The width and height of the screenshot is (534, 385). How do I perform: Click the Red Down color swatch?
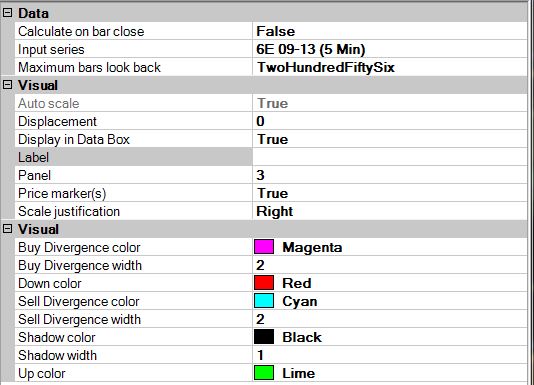(264, 283)
